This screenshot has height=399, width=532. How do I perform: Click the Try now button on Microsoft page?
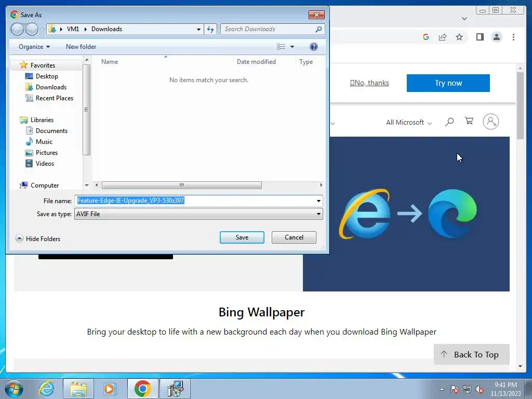448,83
